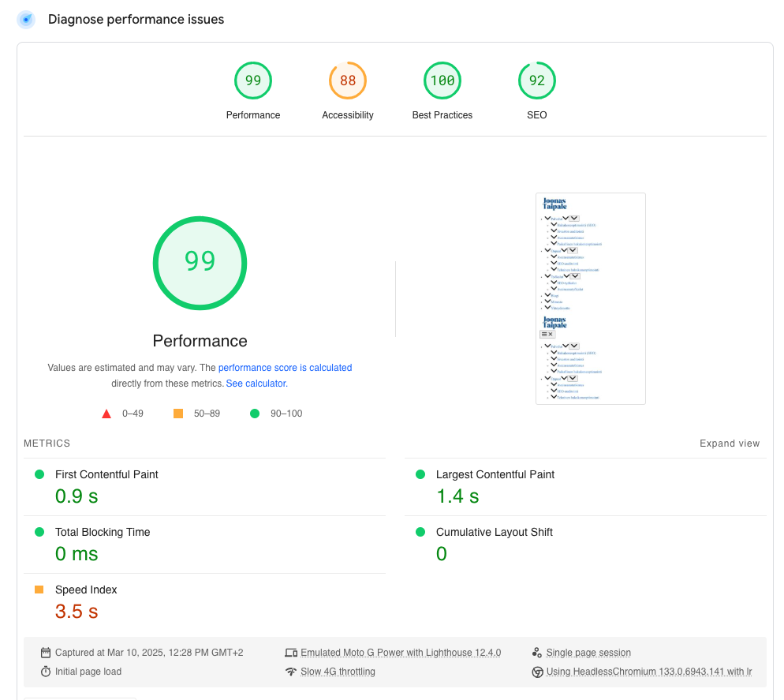Expand the Largest Contentful Paint metric details
The width and height of the screenshot is (784, 700).
coord(495,474)
